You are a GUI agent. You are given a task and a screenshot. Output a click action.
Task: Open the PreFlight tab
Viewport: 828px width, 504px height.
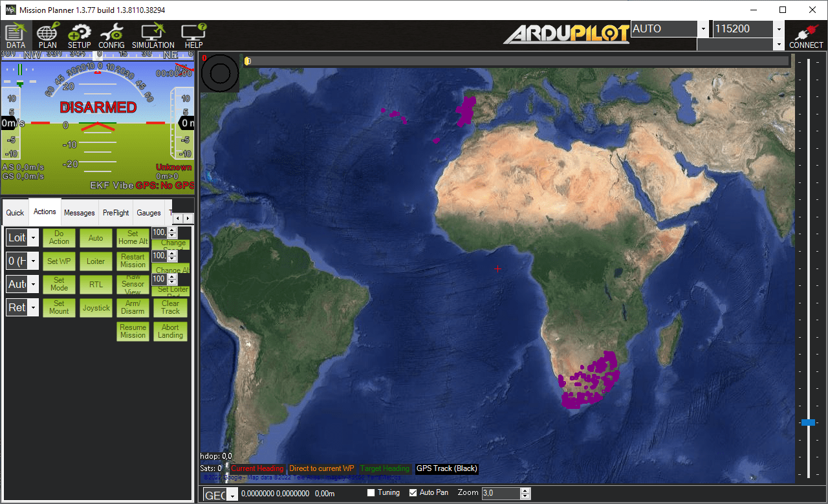click(x=116, y=213)
